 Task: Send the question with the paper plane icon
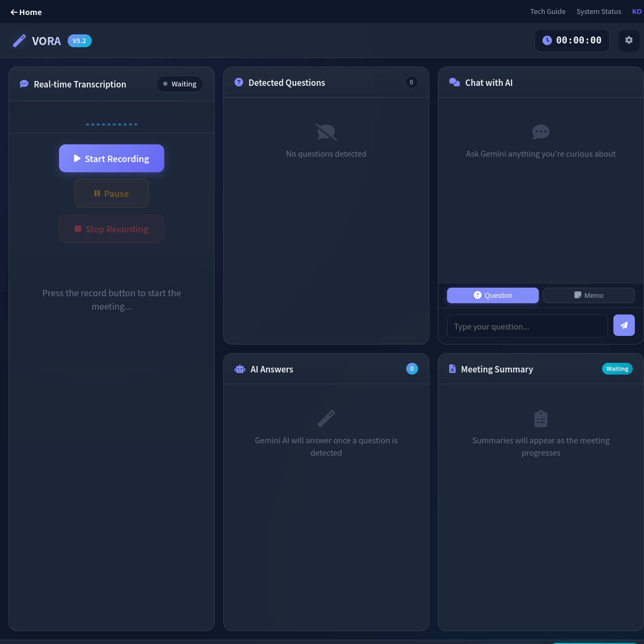coord(624,325)
